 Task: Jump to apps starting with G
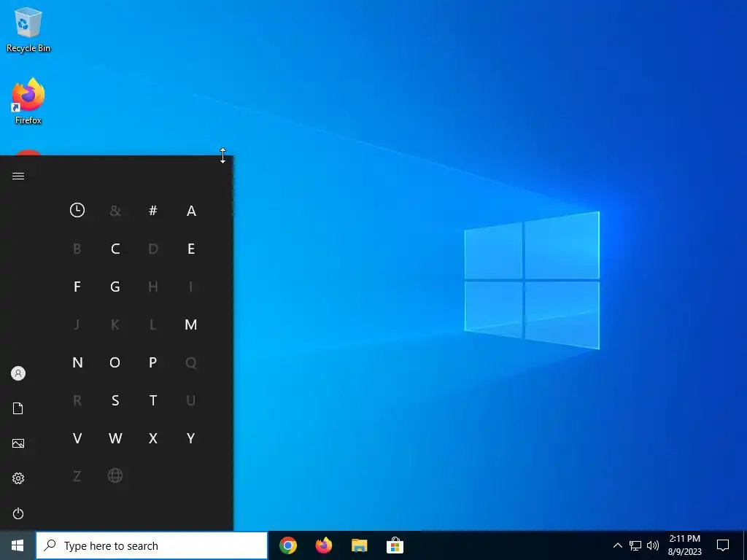(115, 287)
